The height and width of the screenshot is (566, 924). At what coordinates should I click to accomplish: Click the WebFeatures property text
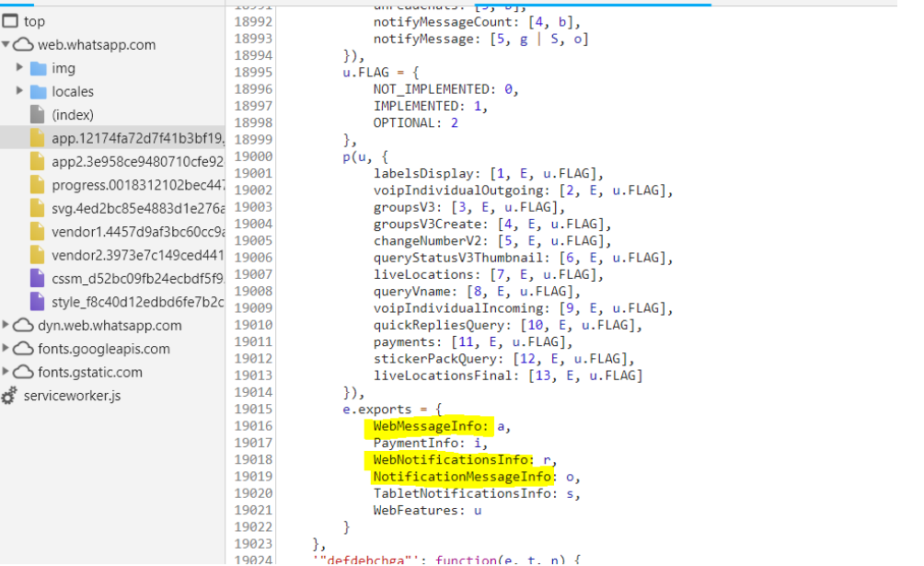tap(420, 510)
